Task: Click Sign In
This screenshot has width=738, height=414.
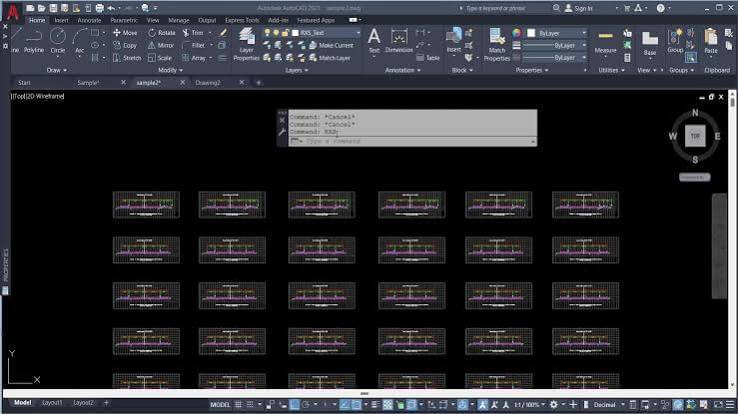Action: click(578, 8)
